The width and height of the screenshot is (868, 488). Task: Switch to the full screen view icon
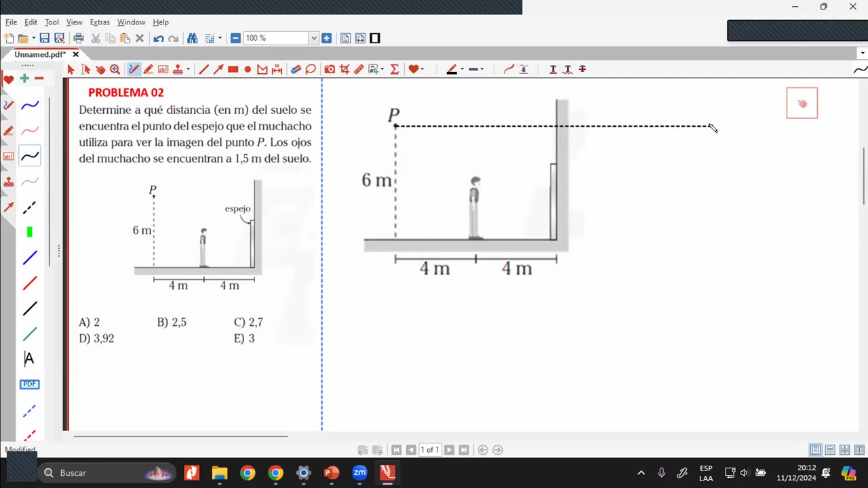coord(375,38)
